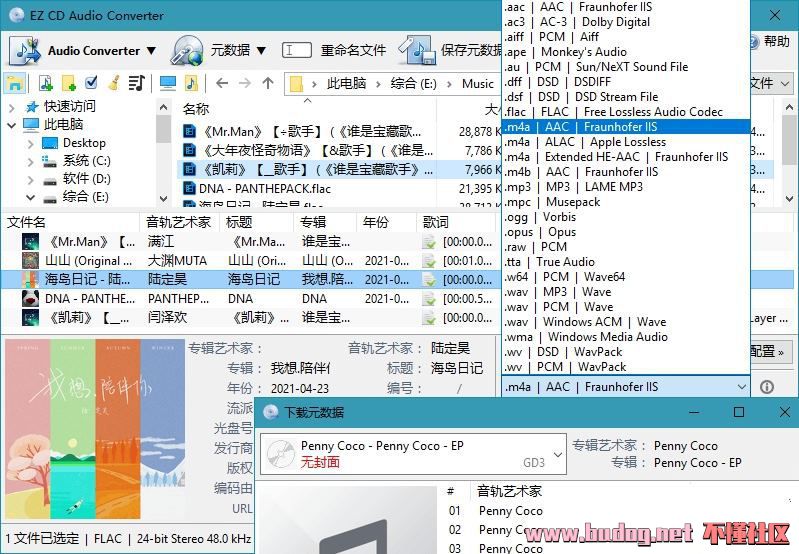Click the broom clear list icon
799x554 pixels.
click(114, 83)
